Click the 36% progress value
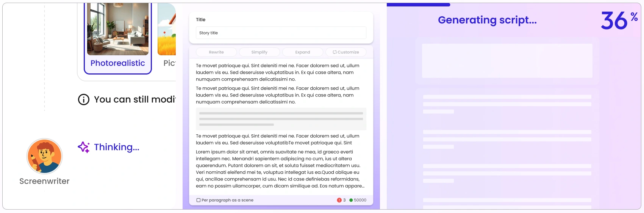Viewport: 644px width, 213px height. point(619,20)
